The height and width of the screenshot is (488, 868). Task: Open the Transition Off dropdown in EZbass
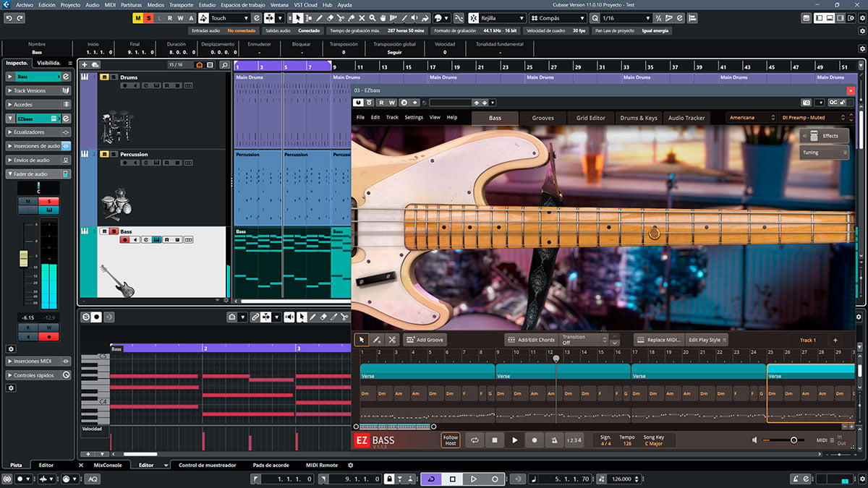(x=584, y=340)
